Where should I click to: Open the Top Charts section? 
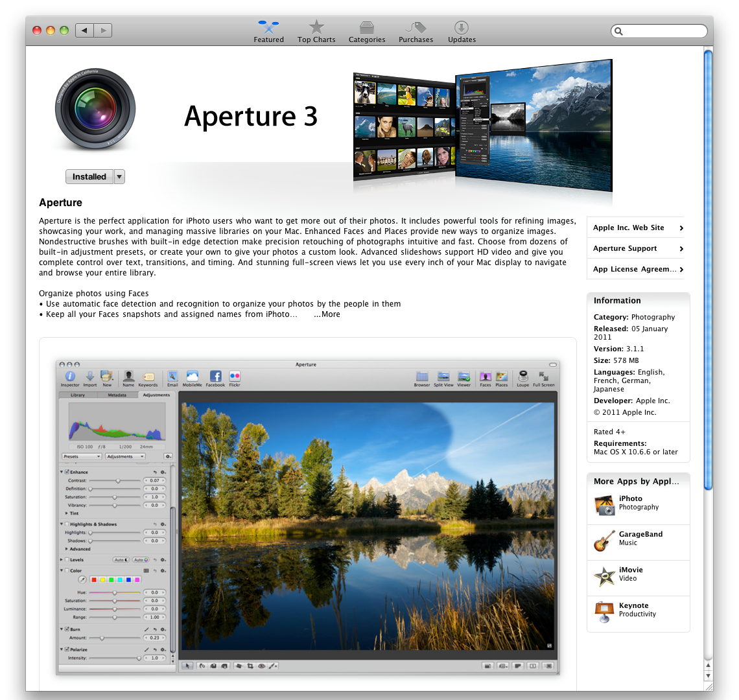pyautogui.click(x=316, y=32)
